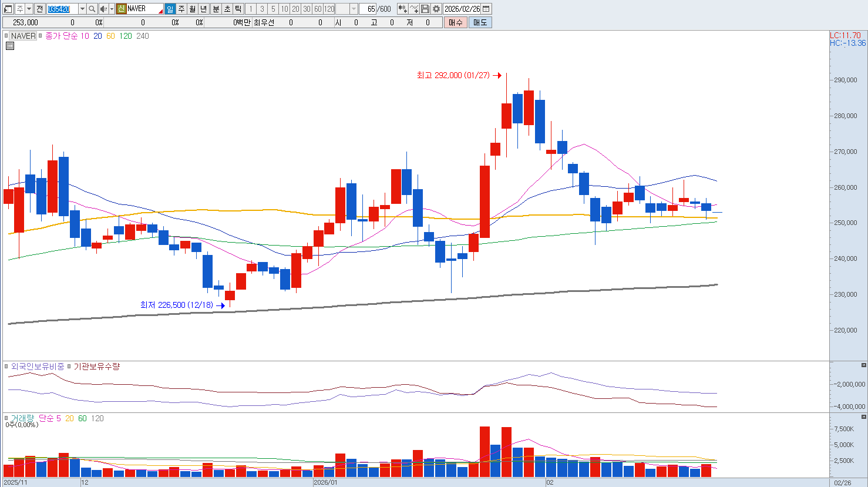
Task: Click the speaker sound icon
Action: tap(103, 9)
